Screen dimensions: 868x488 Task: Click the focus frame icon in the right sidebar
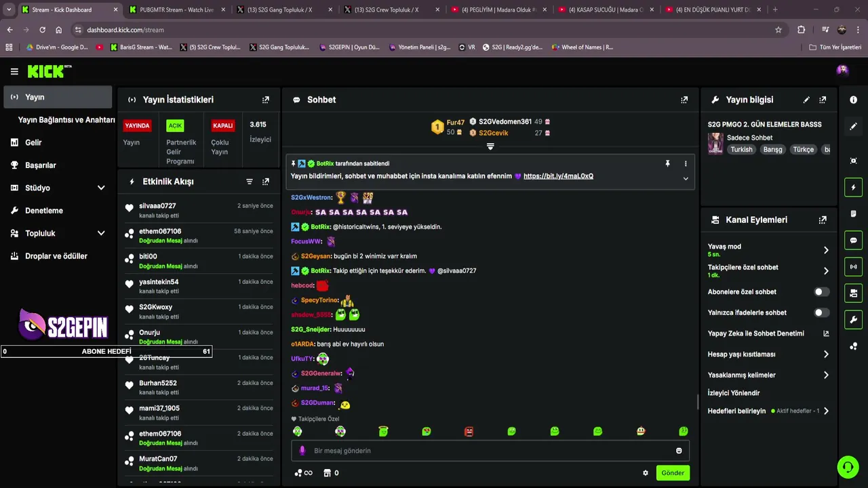(x=853, y=161)
